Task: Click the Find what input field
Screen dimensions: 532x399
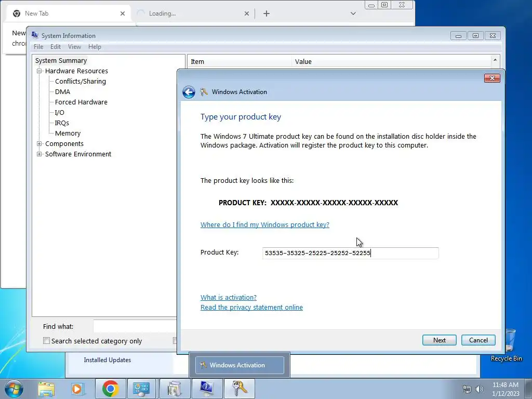Action: pos(135,326)
